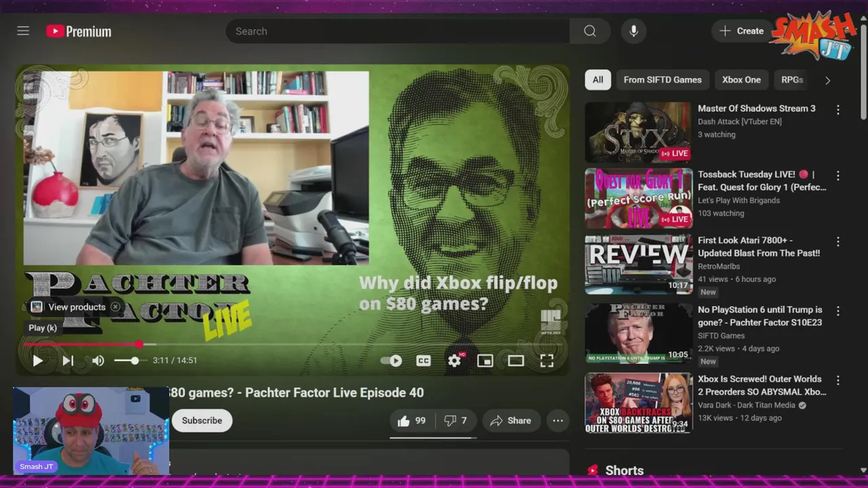Screen dimensions: 868x488
Task: Click the search magnifier button
Action: [x=590, y=31]
